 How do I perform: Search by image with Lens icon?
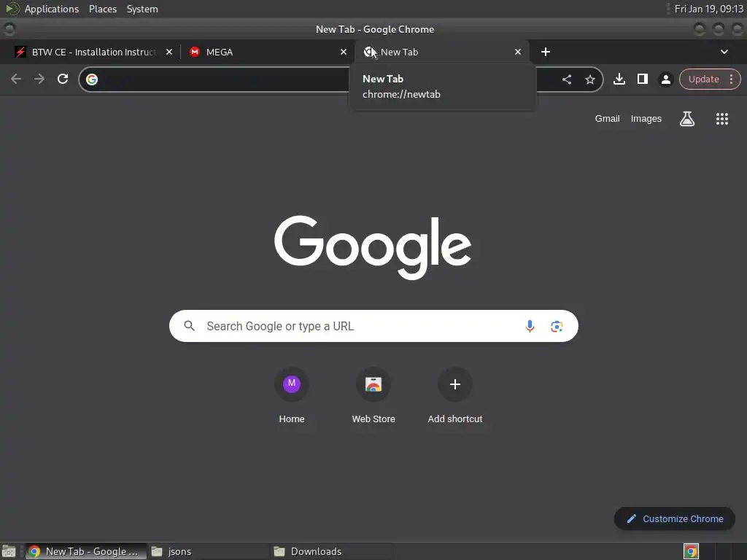click(x=557, y=326)
